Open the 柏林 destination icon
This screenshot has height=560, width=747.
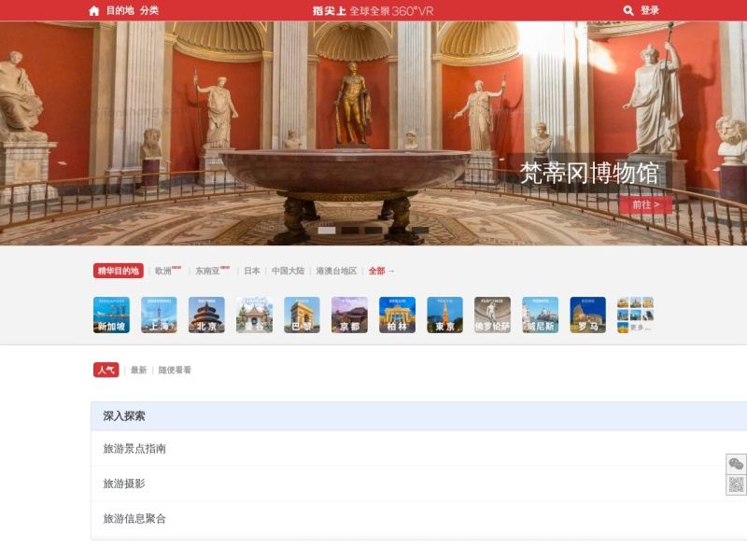click(x=398, y=315)
